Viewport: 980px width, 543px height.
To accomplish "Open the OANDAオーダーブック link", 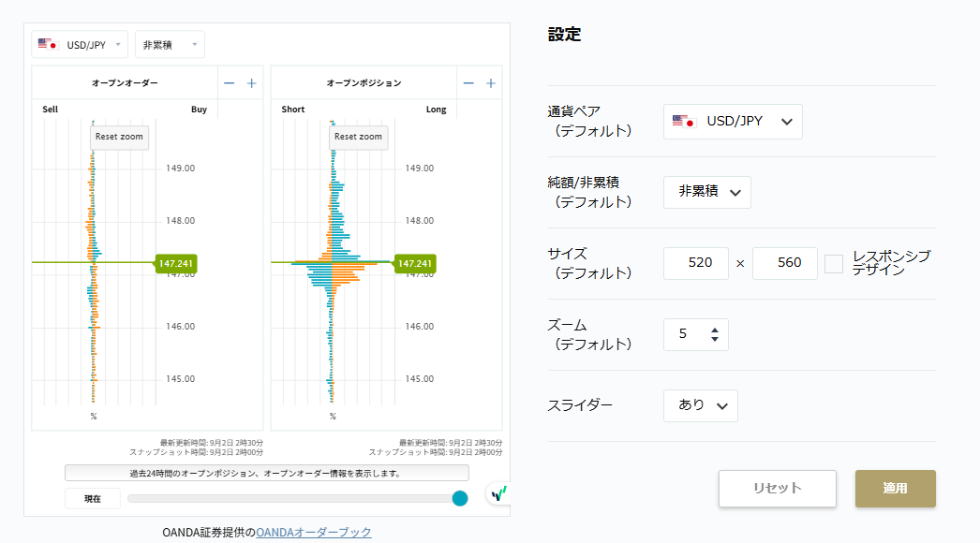I will pyautogui.click(x=313, y=532).
